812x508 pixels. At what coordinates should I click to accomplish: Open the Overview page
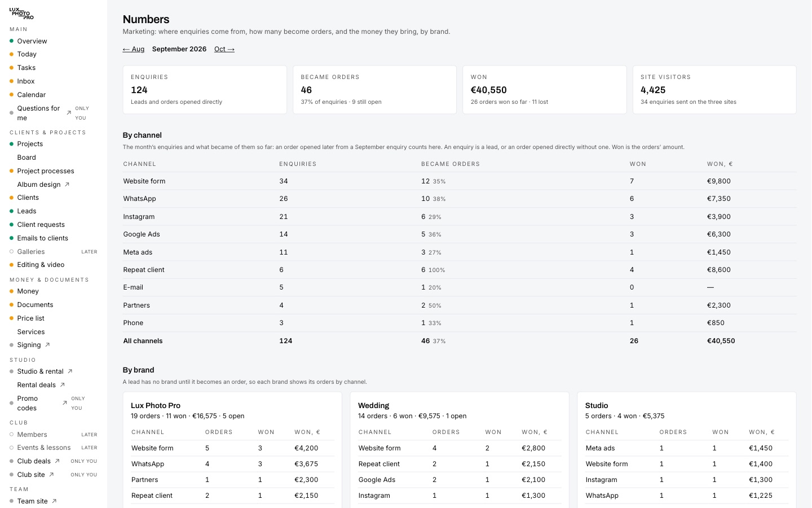(32, 41)
